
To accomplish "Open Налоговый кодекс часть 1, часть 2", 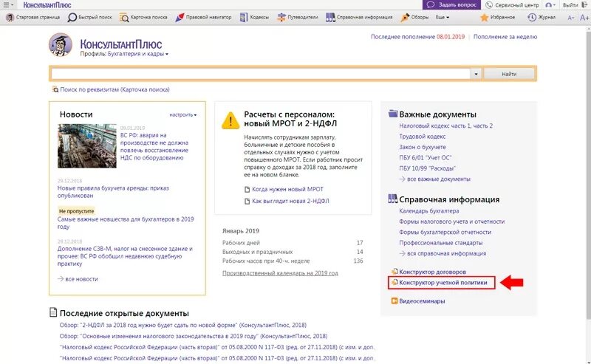I will pos(446,126).
